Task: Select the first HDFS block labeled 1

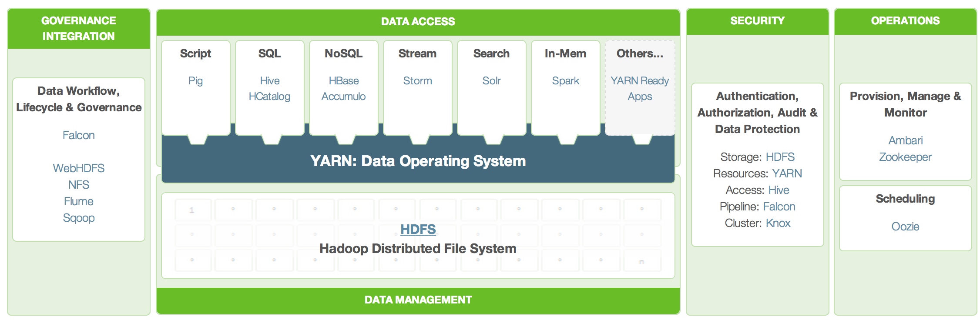Action: point(192,210)
